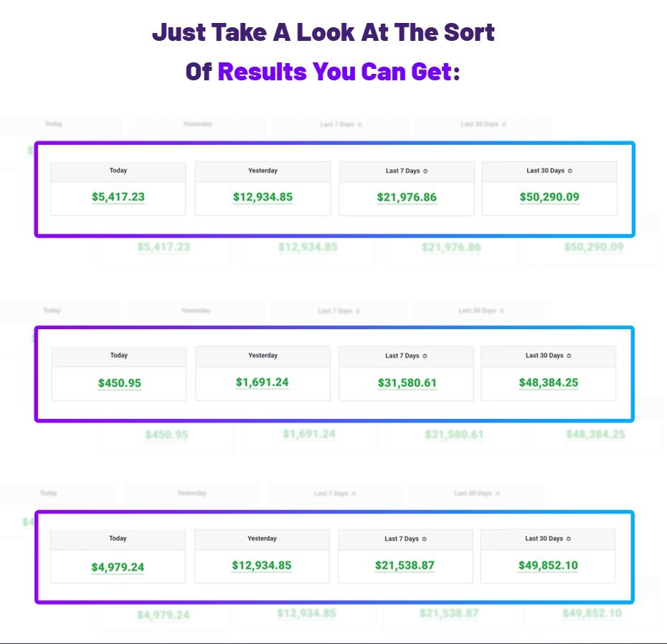Open the sharp $1,691.24 Yesterday earnings link

click(x=262, y=382)
